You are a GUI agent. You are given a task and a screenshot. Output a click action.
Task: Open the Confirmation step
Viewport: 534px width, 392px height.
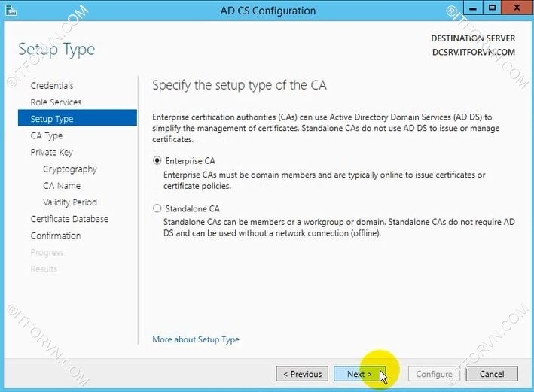56,236
